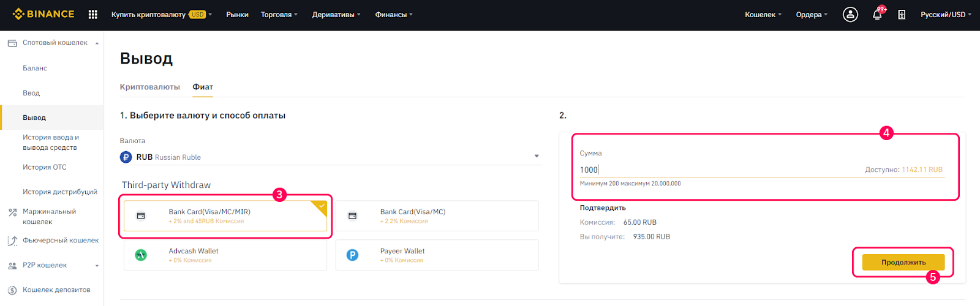Select Advcash Wallet withdrawal method

[225, 255]
